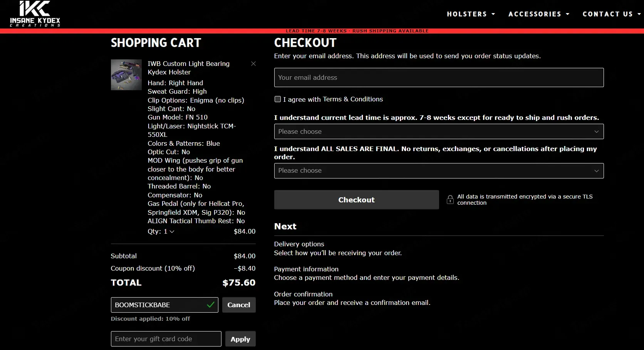644x350 pixels.
Task: Apply the gift card code
Action: (240, 339)
